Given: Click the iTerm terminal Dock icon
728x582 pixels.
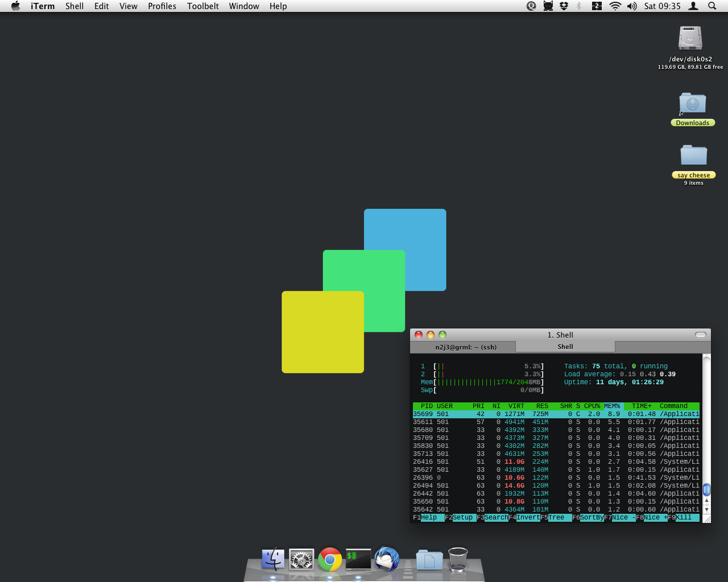Looking at the screenshot, I should coord(358,559).
